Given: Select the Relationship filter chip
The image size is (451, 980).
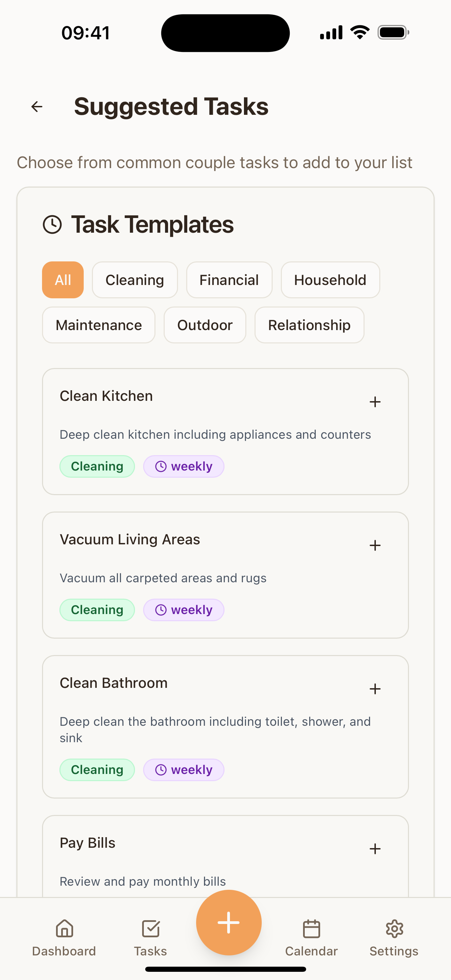Looking at the screenshot, I should [309, 325].
